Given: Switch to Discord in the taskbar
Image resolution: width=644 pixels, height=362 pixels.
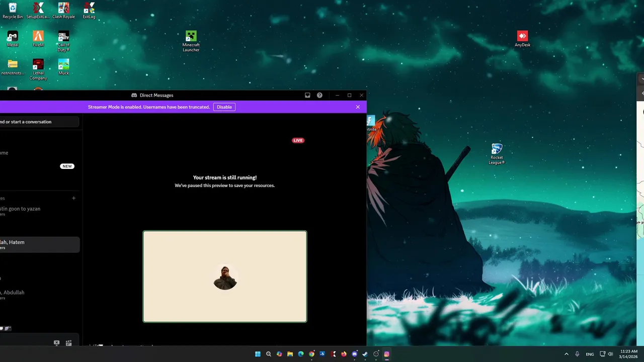Looking at the screenshot, I should [x=355, y=354].
